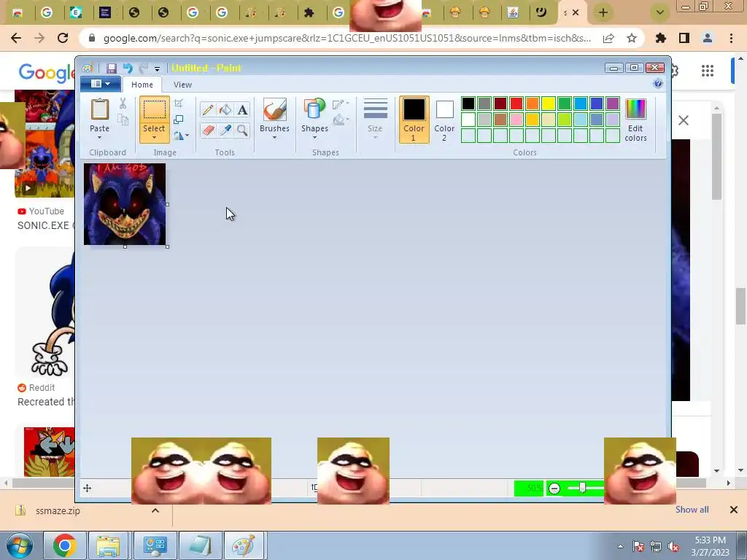Open Chrome's new tab with plus button
The height and width of the screenshot is (560, 747).
pos(603,13)
